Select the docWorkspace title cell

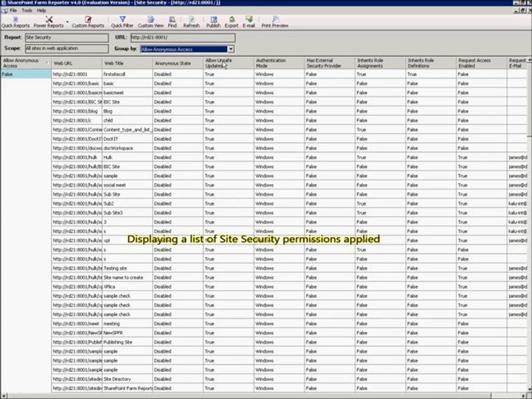[127, 149]
